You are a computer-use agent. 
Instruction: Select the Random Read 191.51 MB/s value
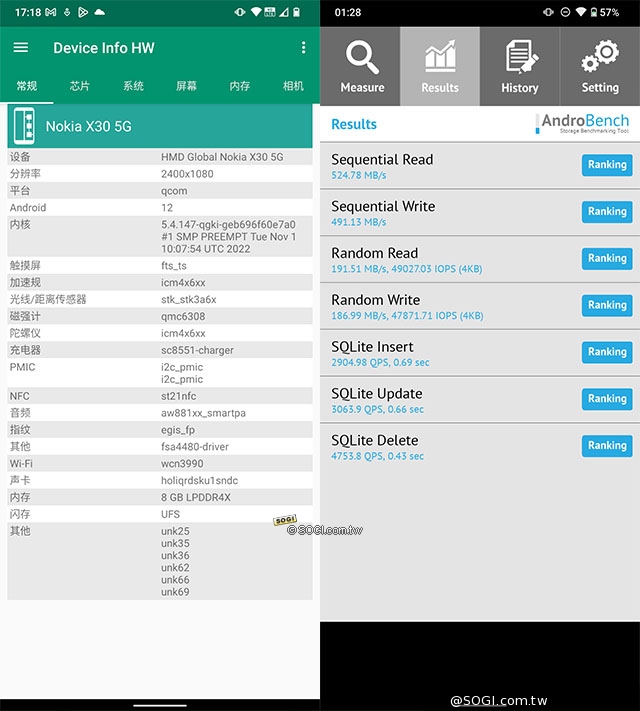tap(406, 269)
